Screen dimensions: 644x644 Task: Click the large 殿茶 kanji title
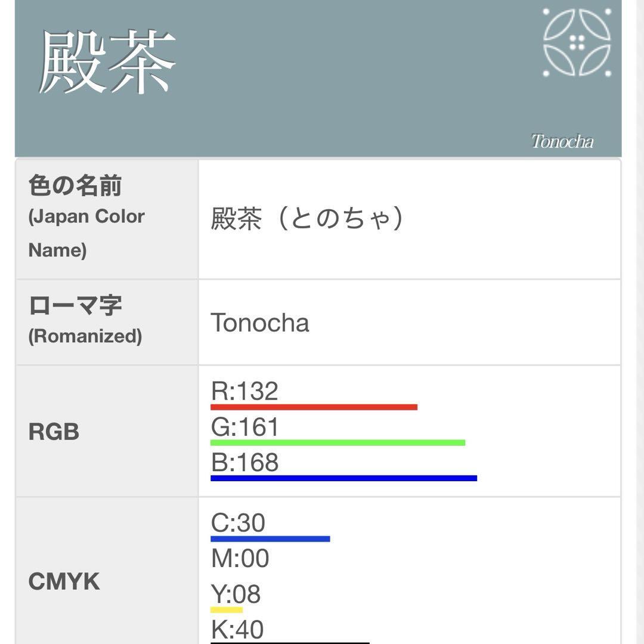point(108,63)
